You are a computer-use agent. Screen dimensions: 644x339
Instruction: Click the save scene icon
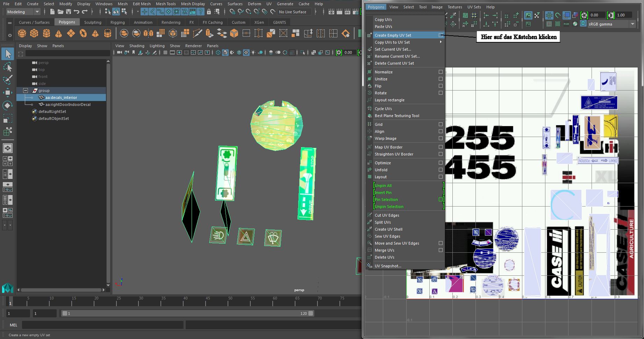tap(69, 12)
